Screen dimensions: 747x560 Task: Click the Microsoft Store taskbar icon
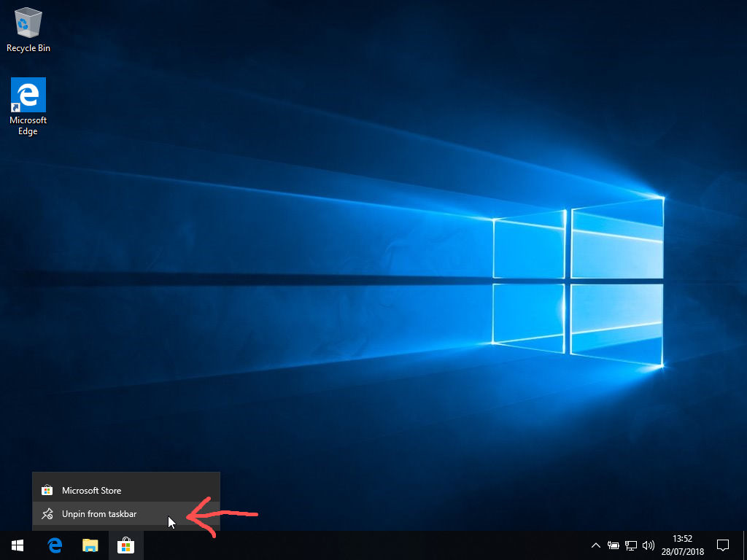coord(125,545)
